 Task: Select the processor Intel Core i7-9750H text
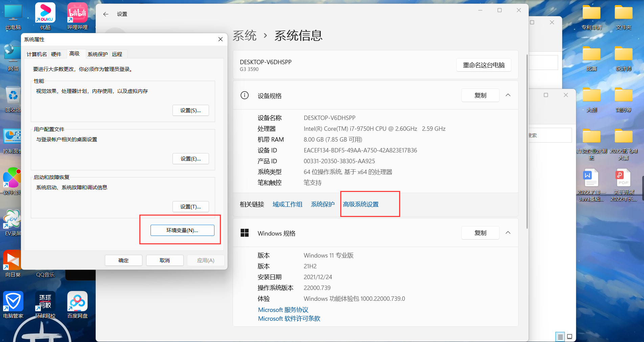(374, 128)
